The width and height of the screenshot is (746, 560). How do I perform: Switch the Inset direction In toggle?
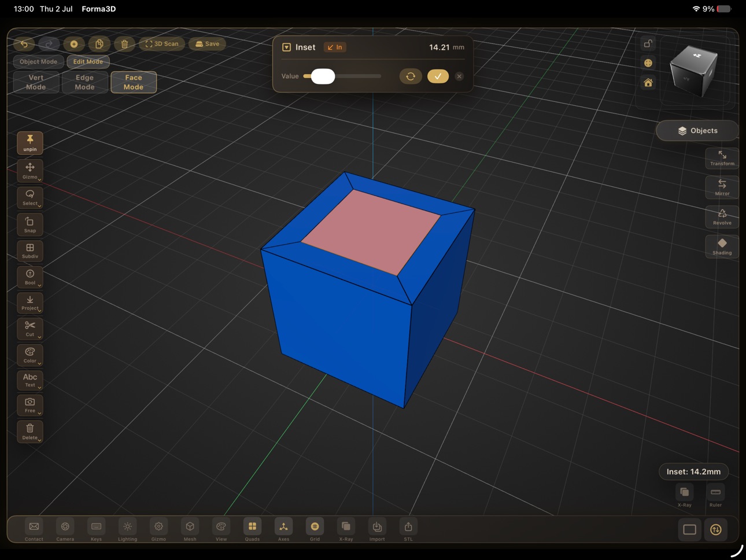pos(335,47)
